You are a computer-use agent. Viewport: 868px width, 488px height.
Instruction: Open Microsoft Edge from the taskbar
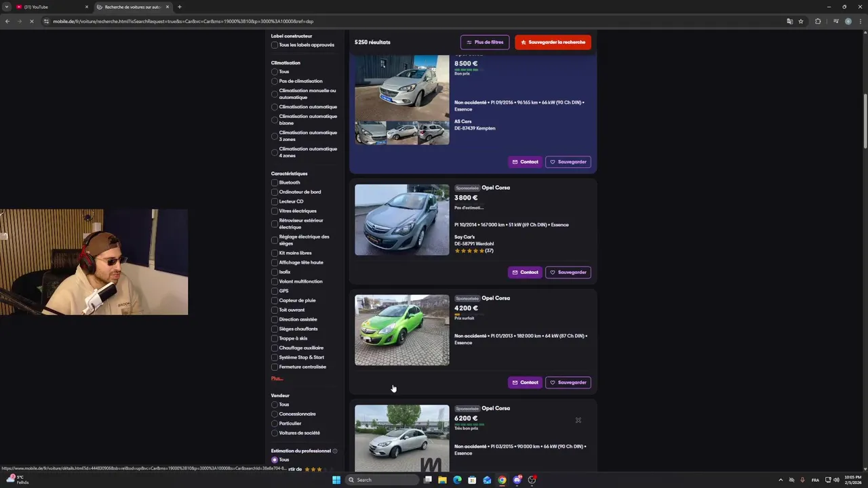457,480
